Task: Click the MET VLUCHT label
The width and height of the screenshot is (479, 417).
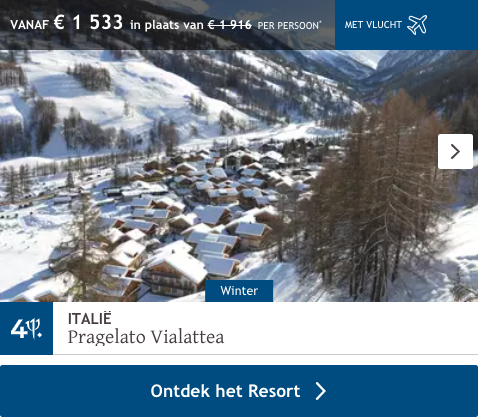Action: [x=373, y=25]
